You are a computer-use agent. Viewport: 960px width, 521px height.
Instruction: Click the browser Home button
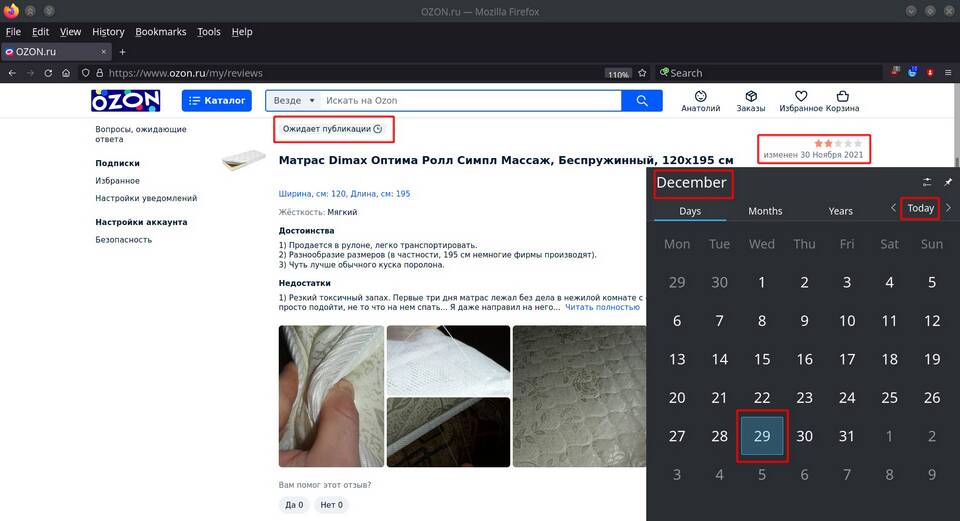(x=66, y=73)
